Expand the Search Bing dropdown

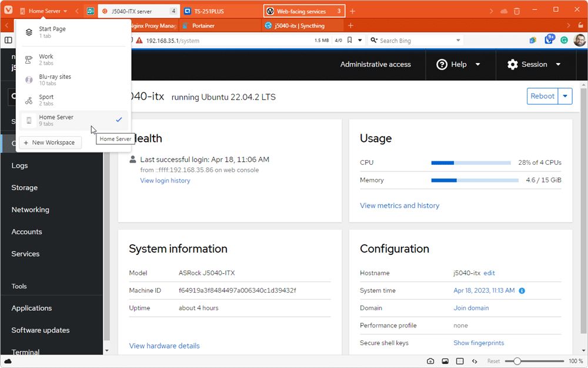tap(457, 40)
